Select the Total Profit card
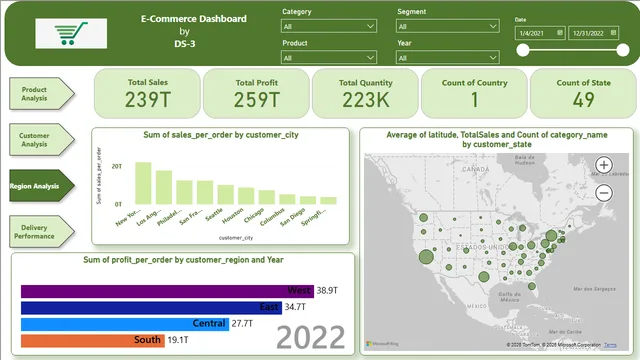 256,93
